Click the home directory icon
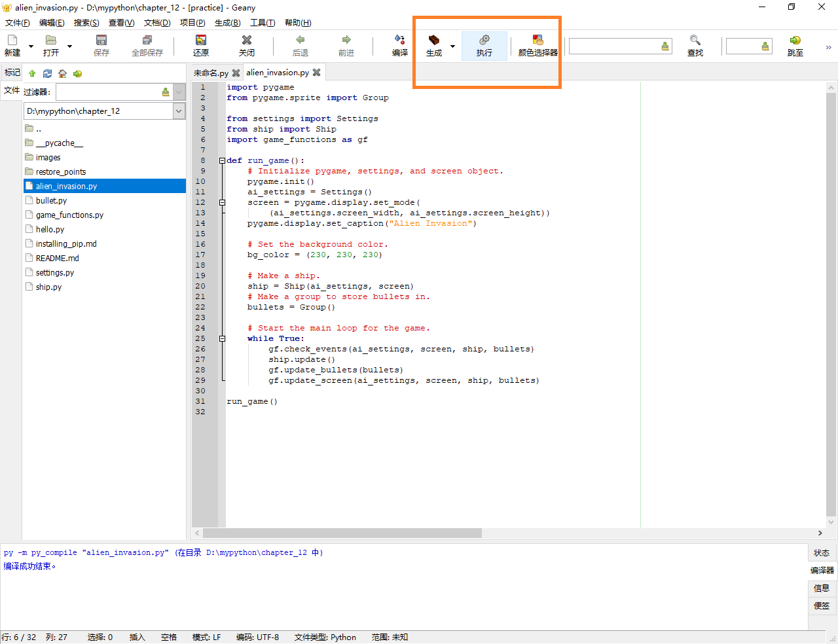The width and height of the screenshot is (838, 644). pyautogui.click(x=62, y=73)
